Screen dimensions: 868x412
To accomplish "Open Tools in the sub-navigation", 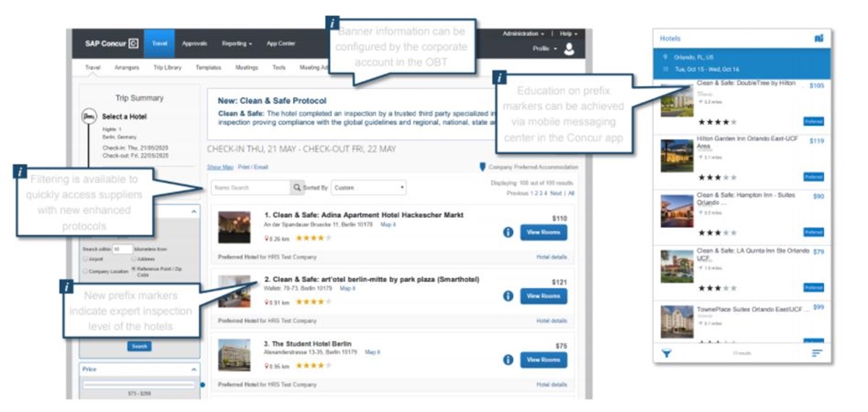I will click(x=278, y=67).
